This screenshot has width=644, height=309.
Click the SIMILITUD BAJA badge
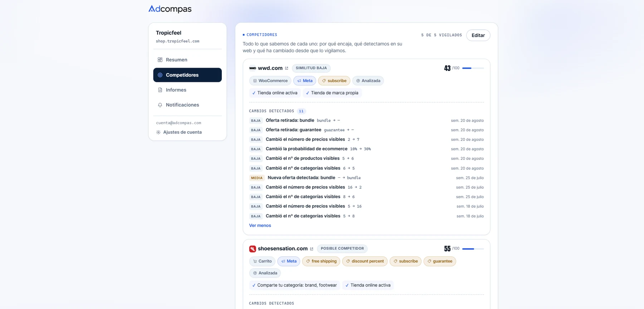311,68
